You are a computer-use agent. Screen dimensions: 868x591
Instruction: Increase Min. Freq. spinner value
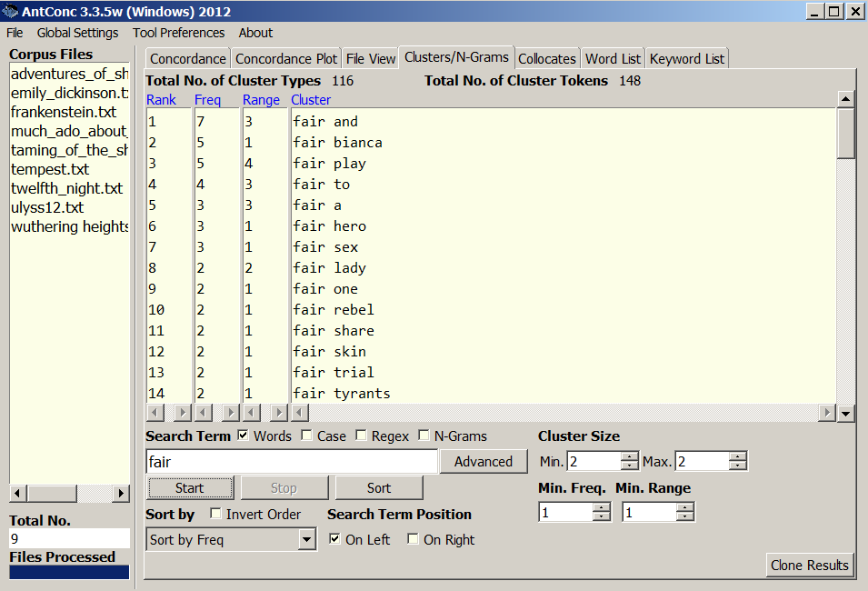[601, 507]
